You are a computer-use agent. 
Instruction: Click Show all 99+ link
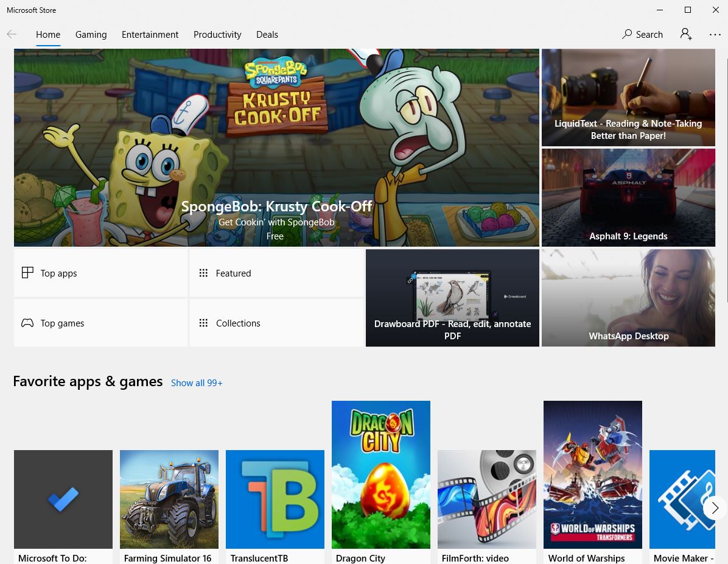click(x=197, y=383)
